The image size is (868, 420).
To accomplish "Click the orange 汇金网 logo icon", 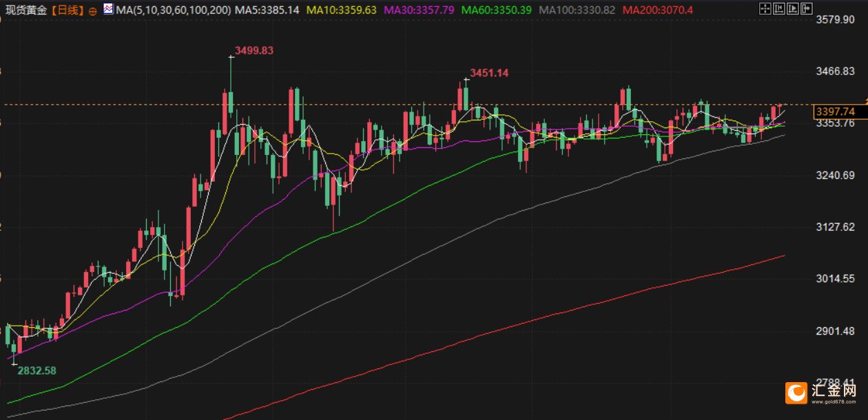I will (796, 393).
